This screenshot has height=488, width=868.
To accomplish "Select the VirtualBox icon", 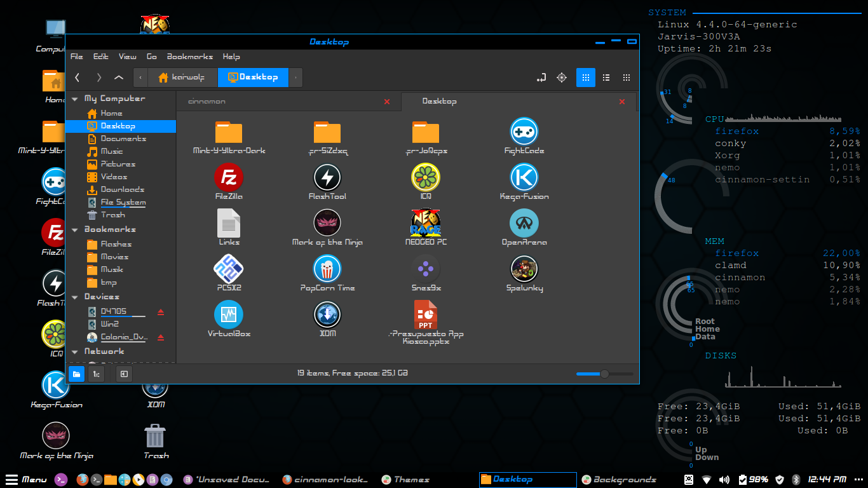I will (x=229, y=315).
